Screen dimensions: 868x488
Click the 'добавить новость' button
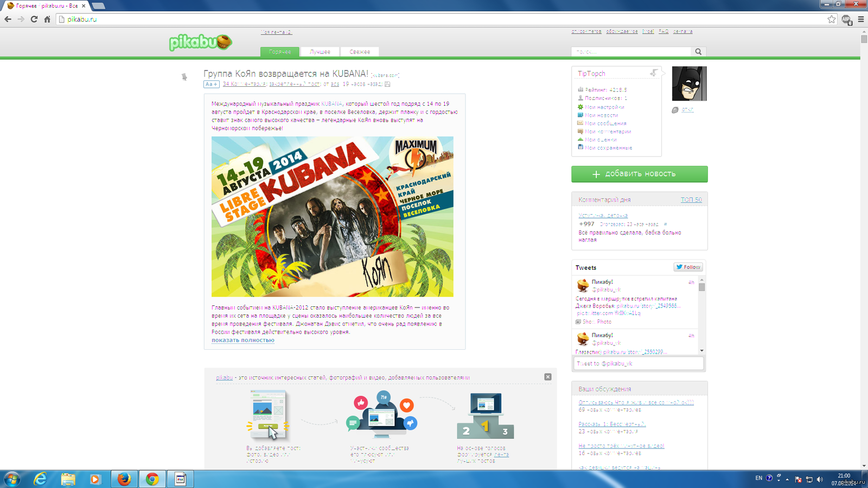[639, 174]
